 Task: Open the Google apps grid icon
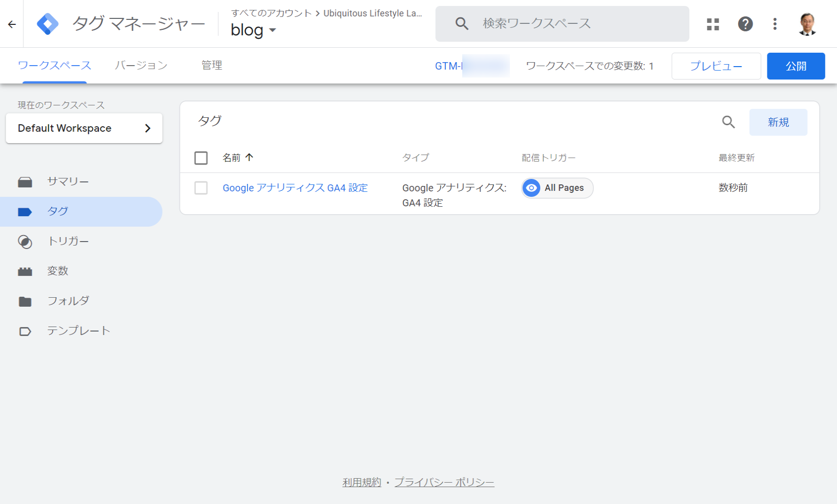713,24
